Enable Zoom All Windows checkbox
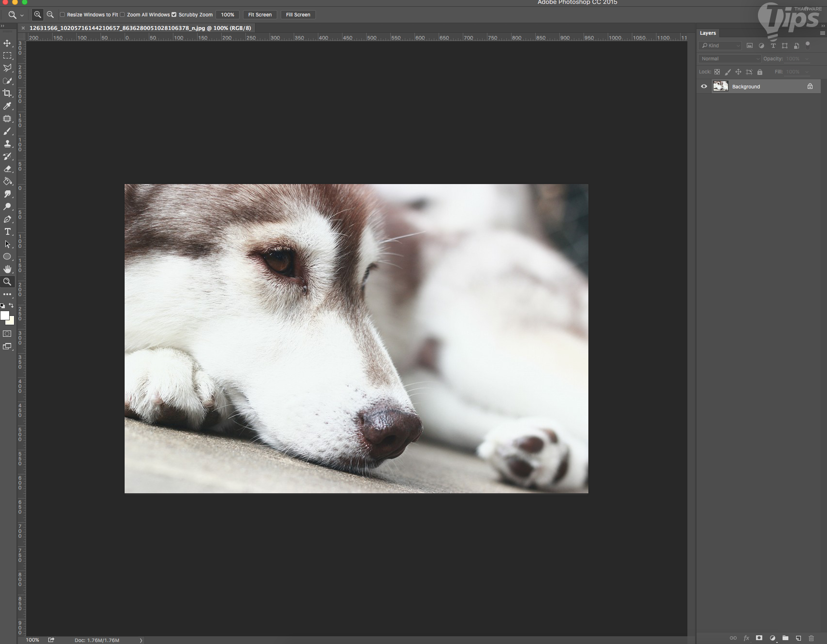The height and width of the screenshot is (644, 827). pyautogui.click(x=123, y=14)
